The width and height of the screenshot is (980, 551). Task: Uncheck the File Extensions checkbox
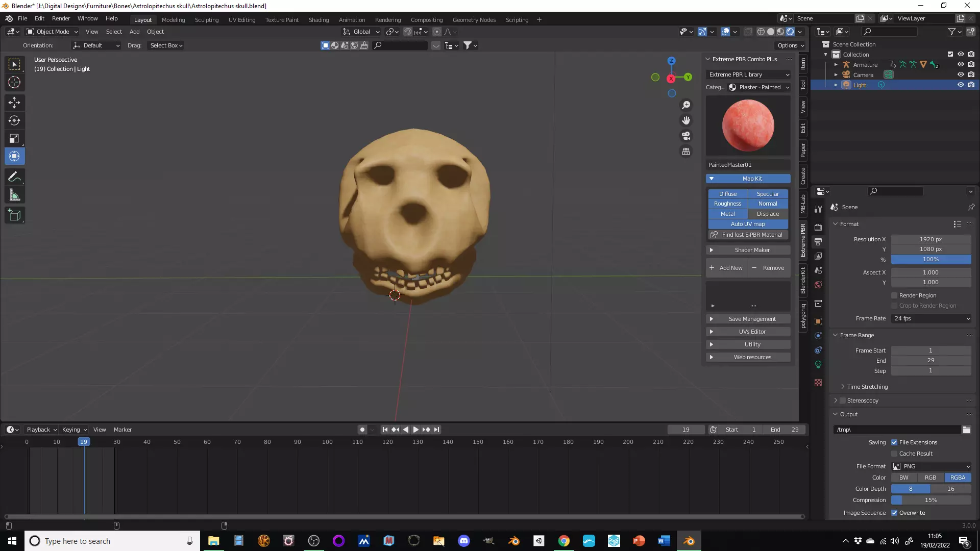click(x=894, y=442)
